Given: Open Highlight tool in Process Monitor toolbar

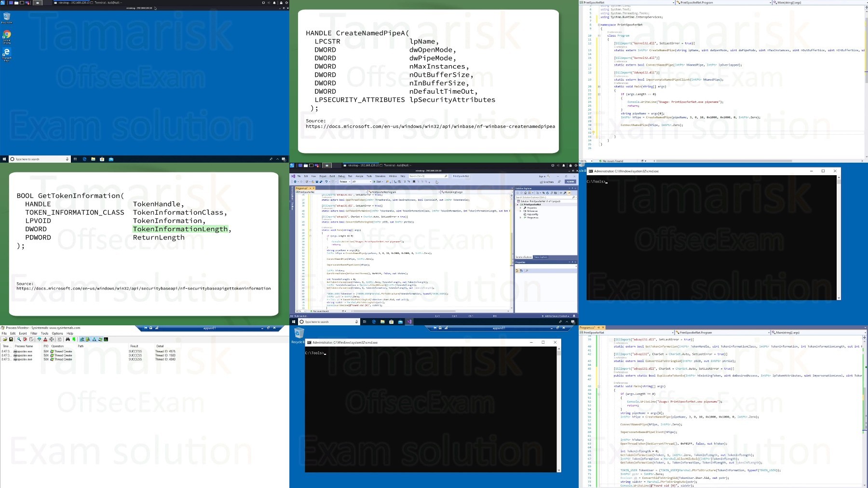Looking at the screenshot, I should [45, 339].
